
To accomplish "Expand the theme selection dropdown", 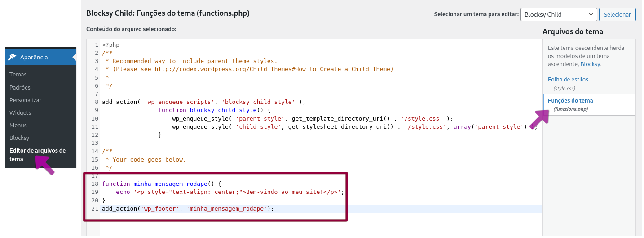I will 559,14.
